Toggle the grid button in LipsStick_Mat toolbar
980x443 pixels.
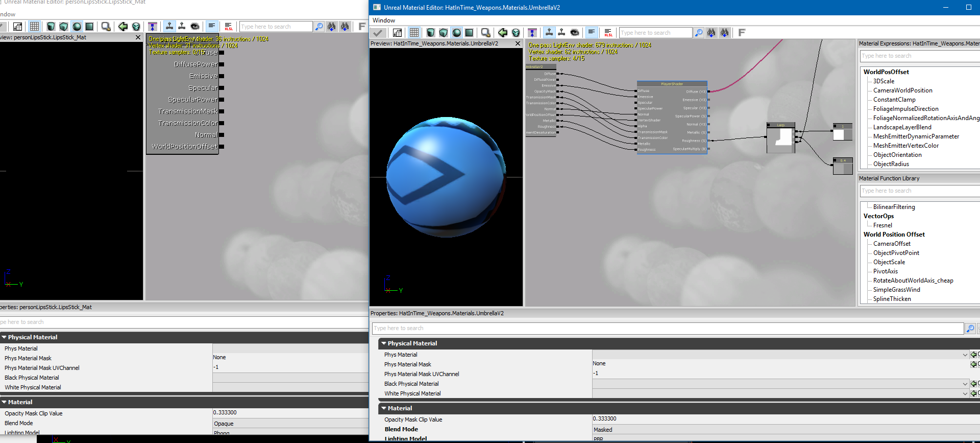pyautogui.click(x=34, y=27)
